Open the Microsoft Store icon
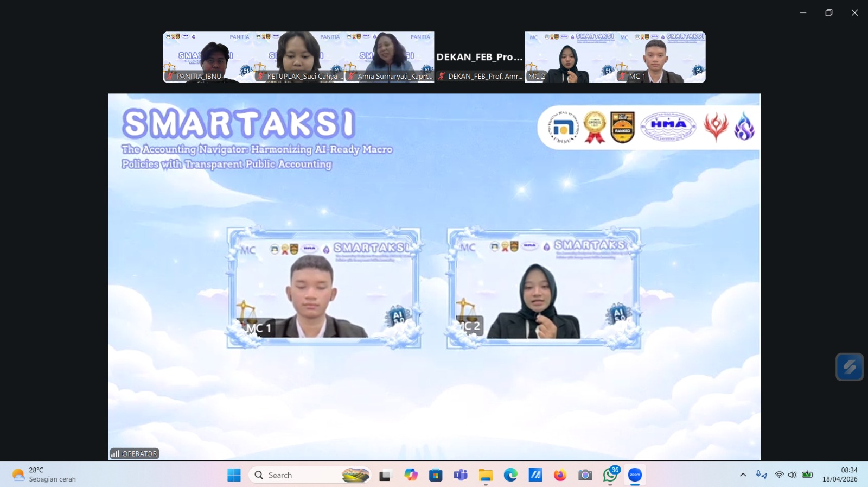This screenshot has width=868, height=487. tap(436, 475)
